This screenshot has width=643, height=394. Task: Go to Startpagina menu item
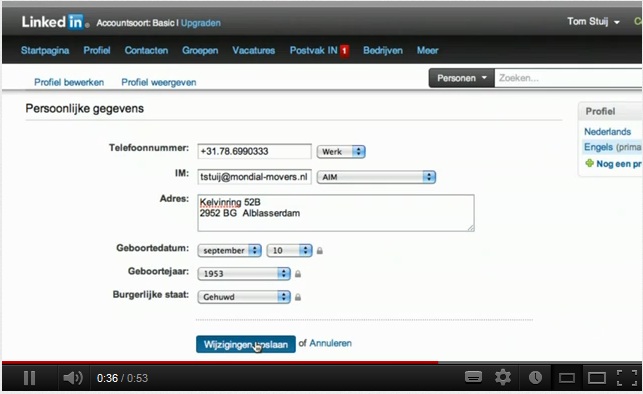pyautogui.click(x=45, y=50)
